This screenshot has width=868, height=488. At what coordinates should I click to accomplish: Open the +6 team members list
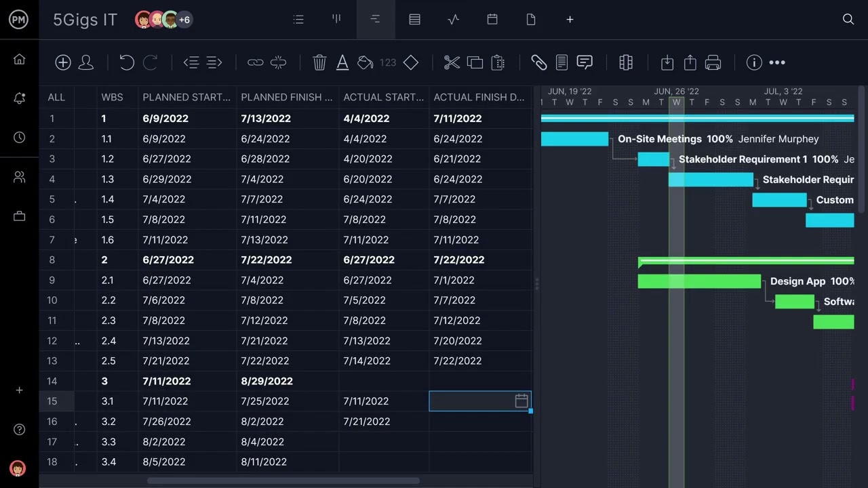(x=184, y=20)
